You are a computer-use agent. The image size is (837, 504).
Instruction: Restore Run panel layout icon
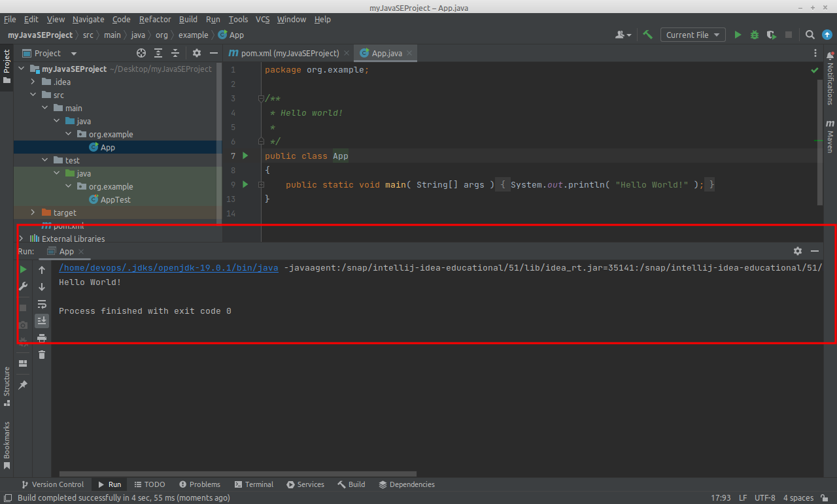coord(24,363)
